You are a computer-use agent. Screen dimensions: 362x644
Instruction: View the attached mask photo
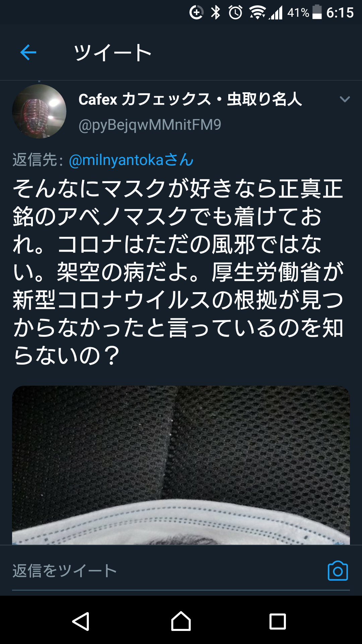[x=181, y=465]
